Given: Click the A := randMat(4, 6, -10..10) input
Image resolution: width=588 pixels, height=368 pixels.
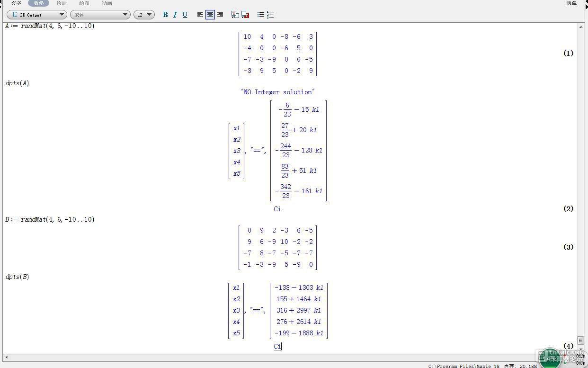Looking at the screenshot, I should click(50, 26).
